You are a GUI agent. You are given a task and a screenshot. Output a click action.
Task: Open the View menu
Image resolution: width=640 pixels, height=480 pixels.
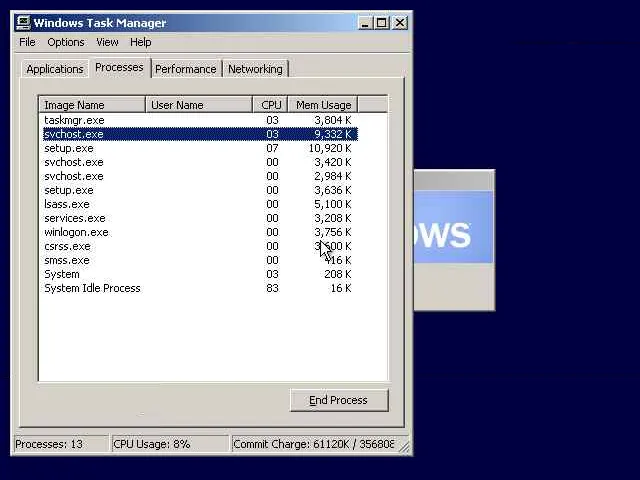point(107,42)
